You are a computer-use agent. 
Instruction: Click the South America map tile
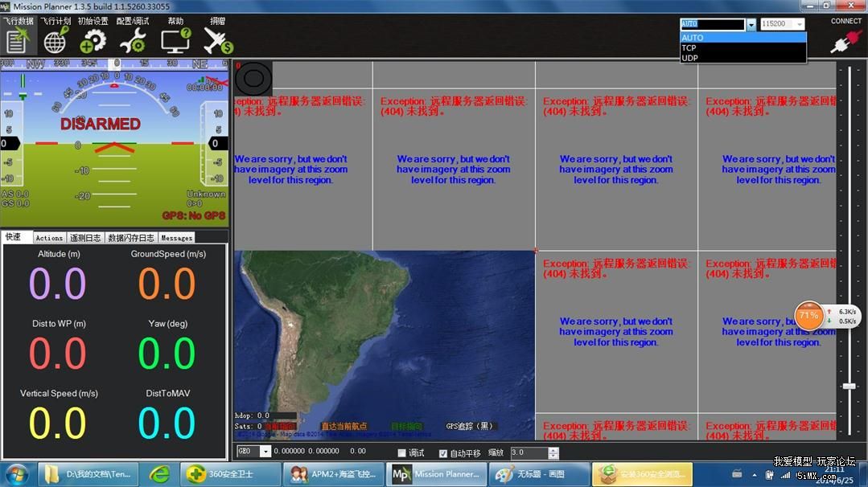(385, 345)
